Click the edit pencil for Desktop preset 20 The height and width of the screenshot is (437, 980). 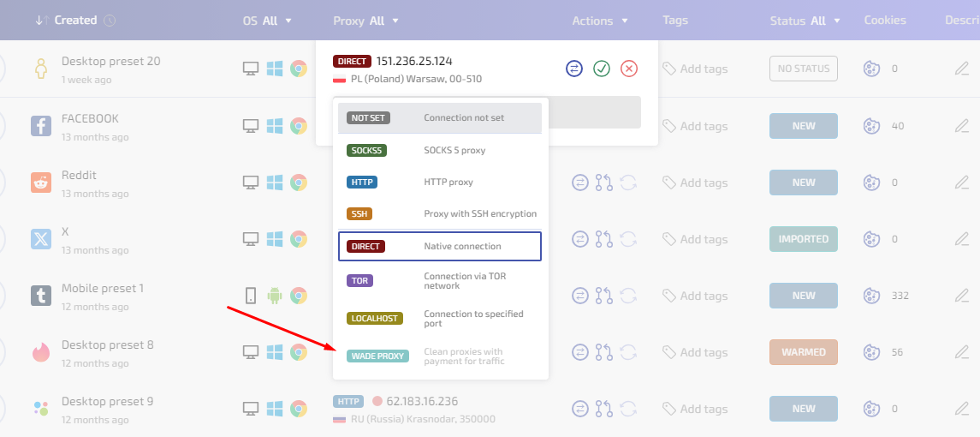coord(961,69)
